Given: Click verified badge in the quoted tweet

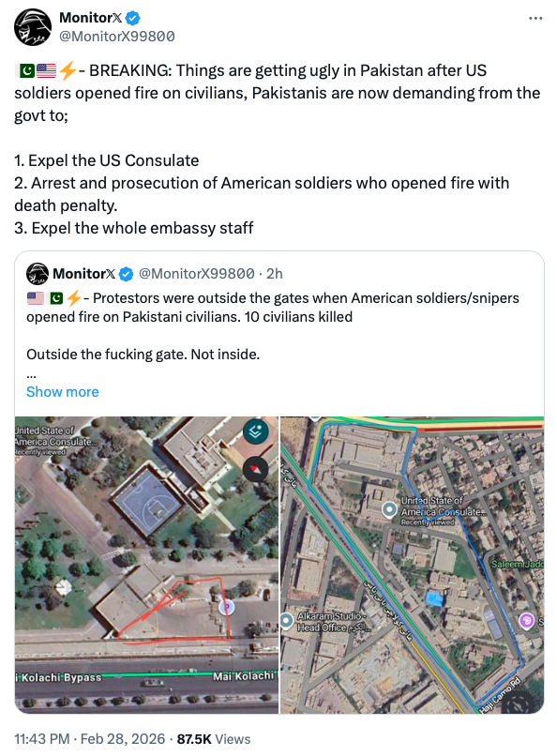Looking at the screenshot, I should (x=126, y=274).
